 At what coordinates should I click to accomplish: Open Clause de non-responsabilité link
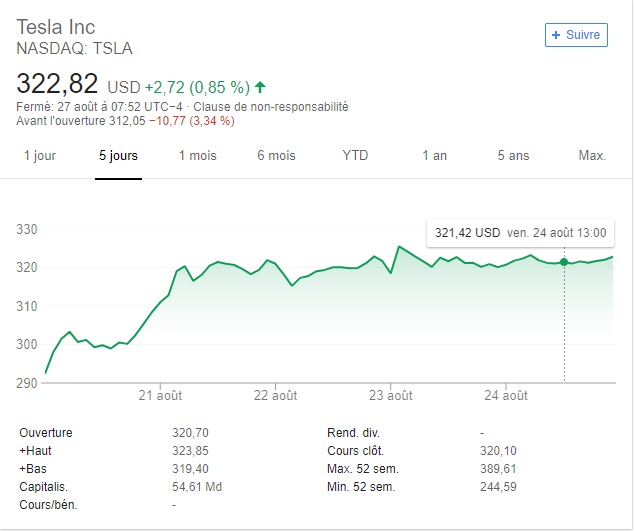[x=271, y=107]
